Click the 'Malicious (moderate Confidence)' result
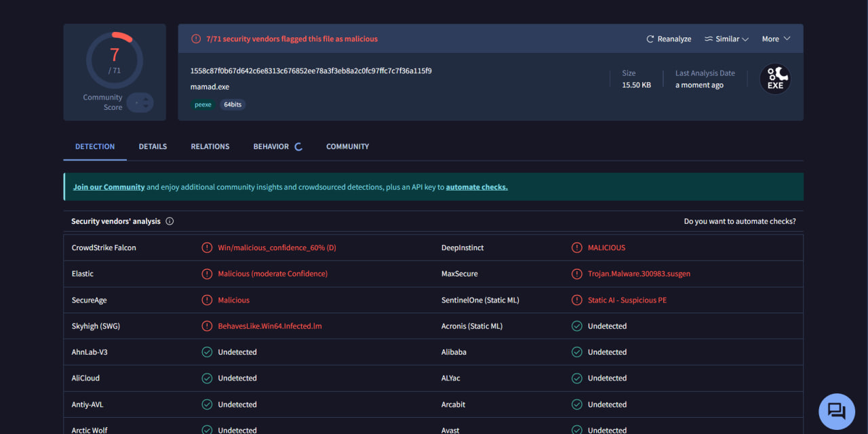The image size is (868, 434). [x=273, y=274]
